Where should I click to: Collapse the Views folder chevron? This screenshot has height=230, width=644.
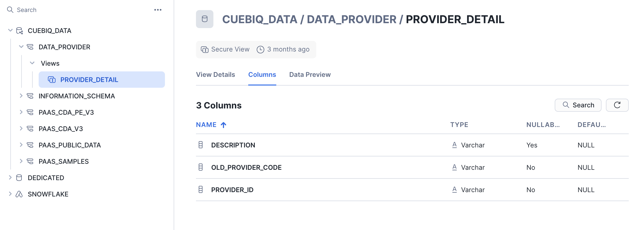pyautogui.click(x=32, y=63)
